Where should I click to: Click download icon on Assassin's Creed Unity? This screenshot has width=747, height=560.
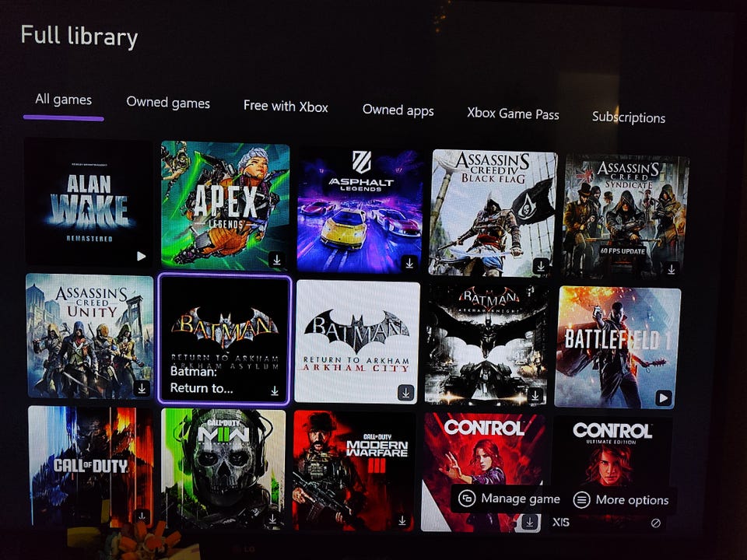pyautogui.click(x=142, y=388)
